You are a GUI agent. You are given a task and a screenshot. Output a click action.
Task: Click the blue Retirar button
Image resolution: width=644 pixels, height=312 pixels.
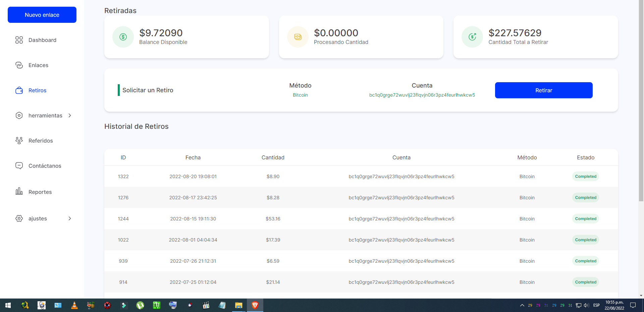coord(543,90)
